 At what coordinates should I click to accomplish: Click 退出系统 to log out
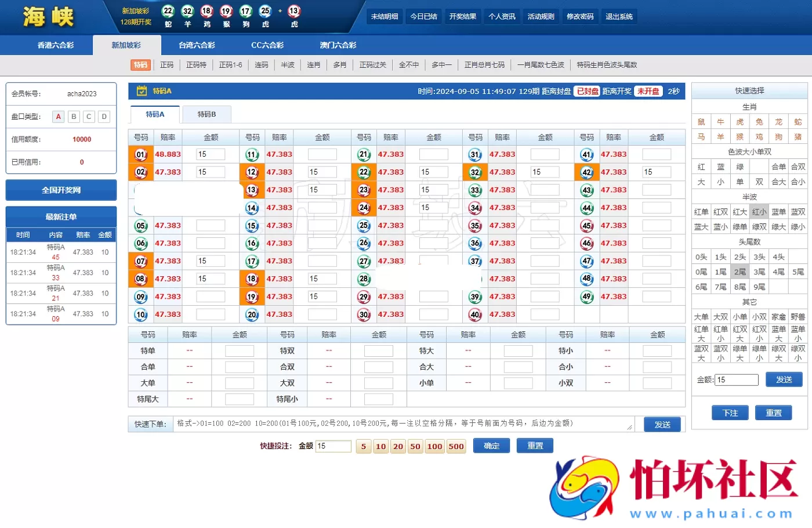(x=619, y=16)
